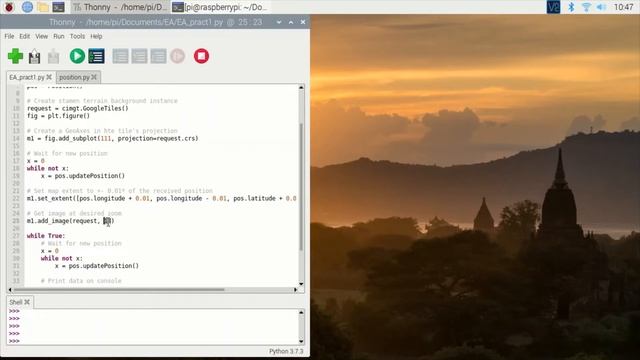Open the View menu
The height and width of the screenshot is (360, 640).
pos(41,36)
